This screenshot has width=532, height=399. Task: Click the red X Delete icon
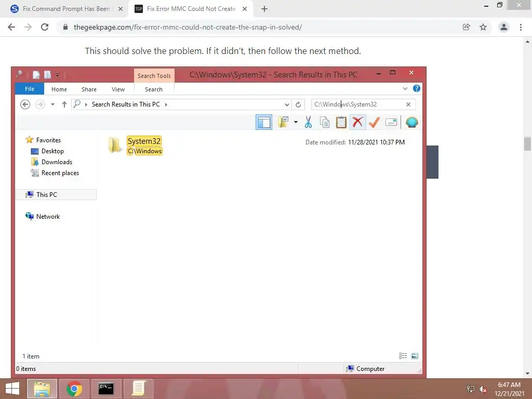coord(357,122)
